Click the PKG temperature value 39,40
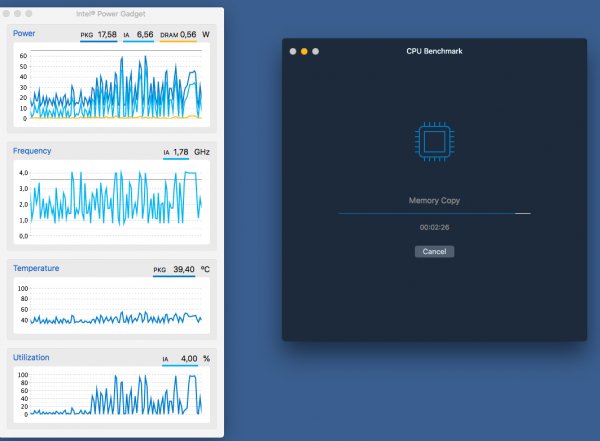The width and height of the screenshot is (600, 441). pos(184,269)
